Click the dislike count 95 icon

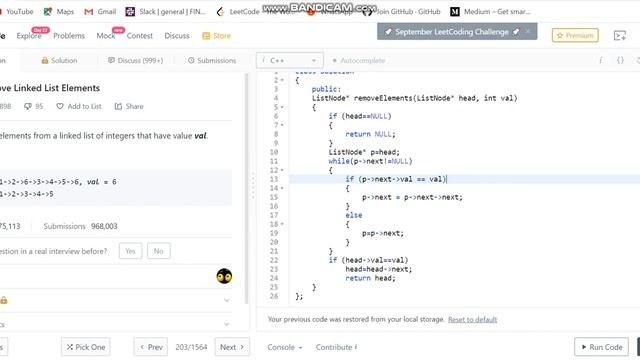(x=28, y=107)
